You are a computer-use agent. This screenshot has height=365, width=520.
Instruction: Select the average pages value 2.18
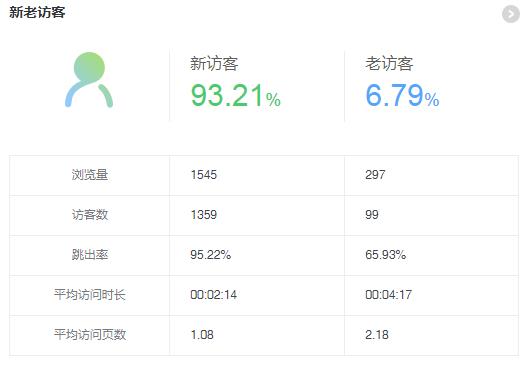click(x=377, y=335)
